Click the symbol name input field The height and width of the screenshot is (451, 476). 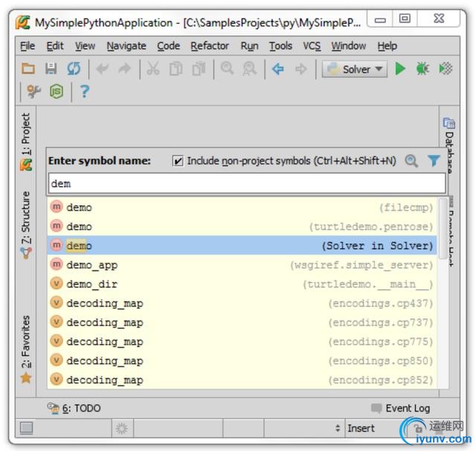[247, 183]
